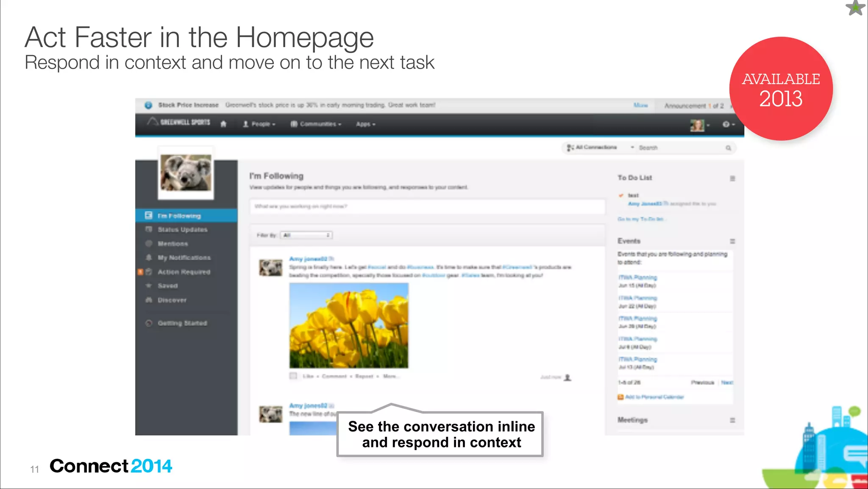
Task: Click the person icon next to Just now
Action: 568,377
